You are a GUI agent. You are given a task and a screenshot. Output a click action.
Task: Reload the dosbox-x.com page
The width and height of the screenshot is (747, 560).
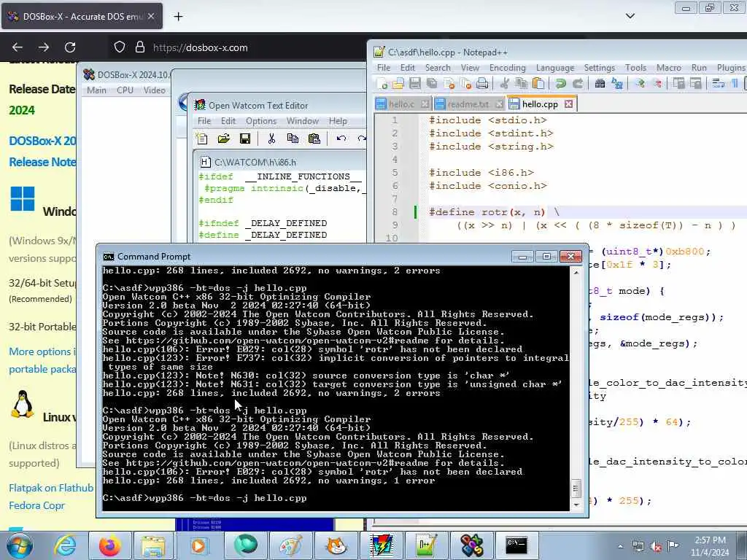point(70,47)
